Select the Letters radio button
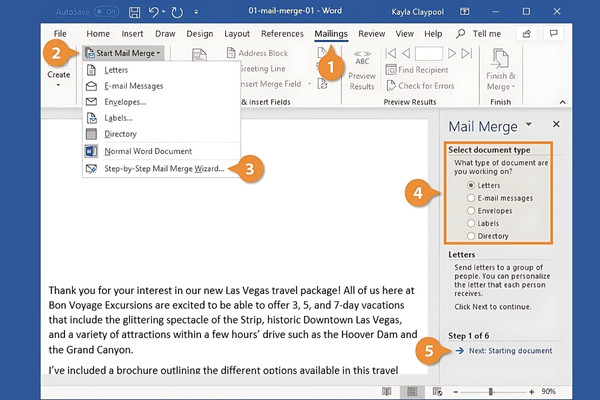Image resolution: width=600 pixels, height=400 pixels. tap(471, 185)
